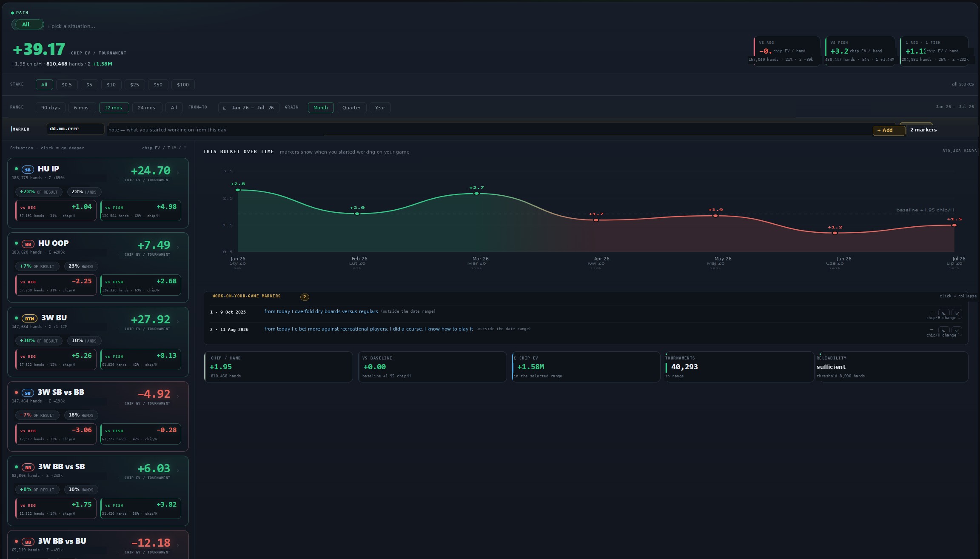
Task: Click the BB badge on 3W BB vs BU
Action: click(x=28, y=542)
